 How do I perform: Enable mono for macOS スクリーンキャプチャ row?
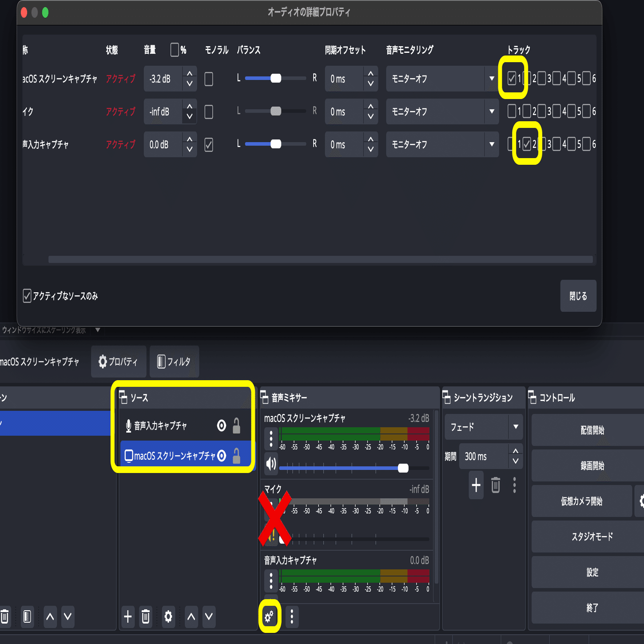209,79
